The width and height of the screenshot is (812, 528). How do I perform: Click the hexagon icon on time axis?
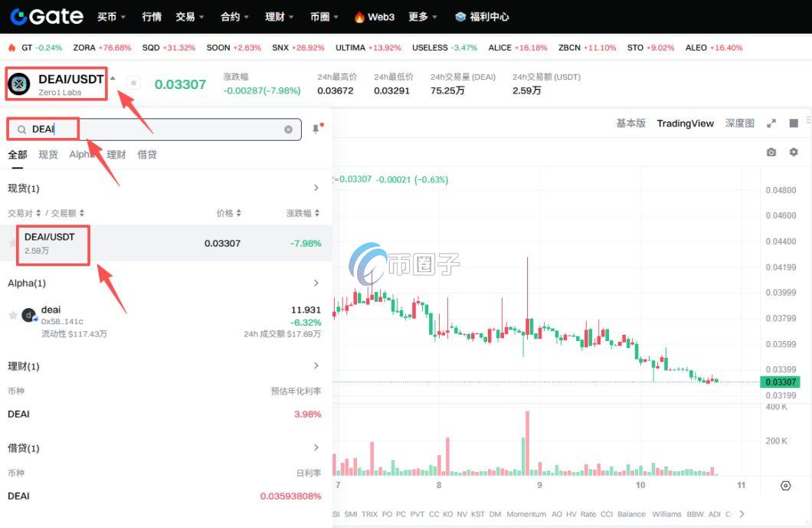(785, 485)
